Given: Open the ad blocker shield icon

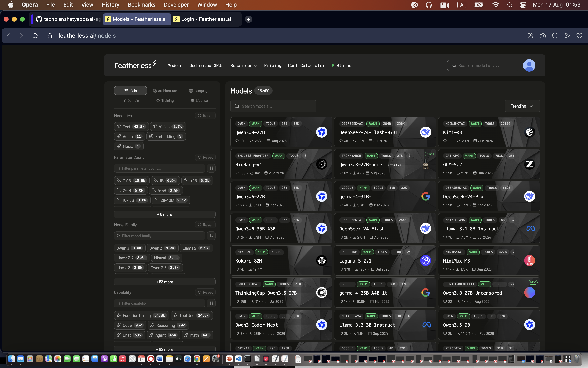Looking at the screenshot, I should pyautogui.click(x=555, y=36).
